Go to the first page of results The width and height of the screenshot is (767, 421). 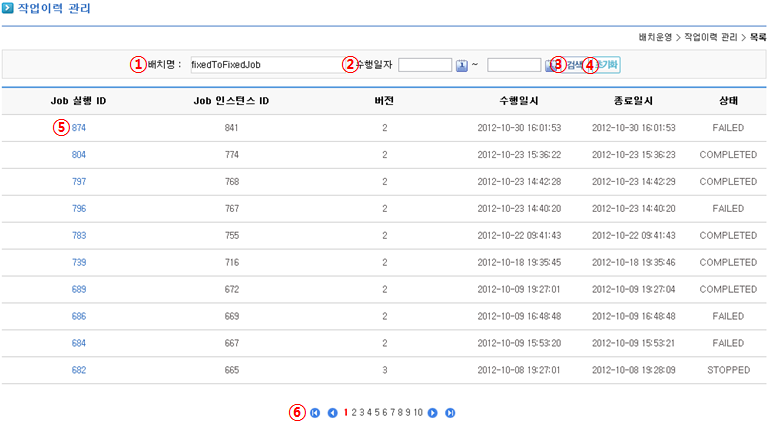coord(315,412)
